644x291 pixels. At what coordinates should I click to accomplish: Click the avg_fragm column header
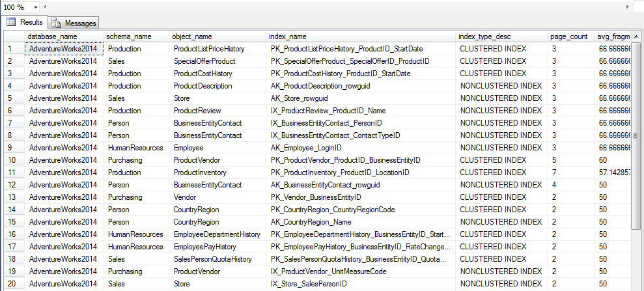613,36
